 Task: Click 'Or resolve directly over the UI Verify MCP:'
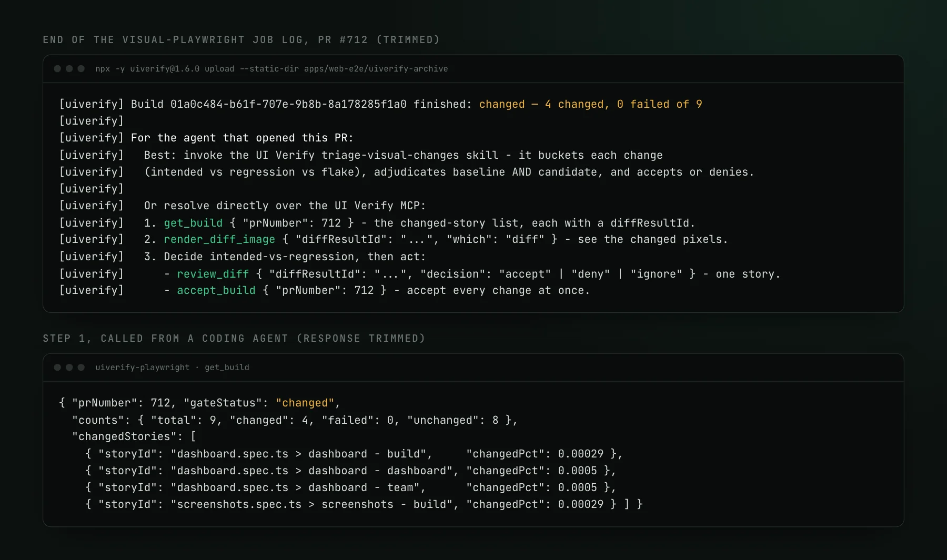285,206
